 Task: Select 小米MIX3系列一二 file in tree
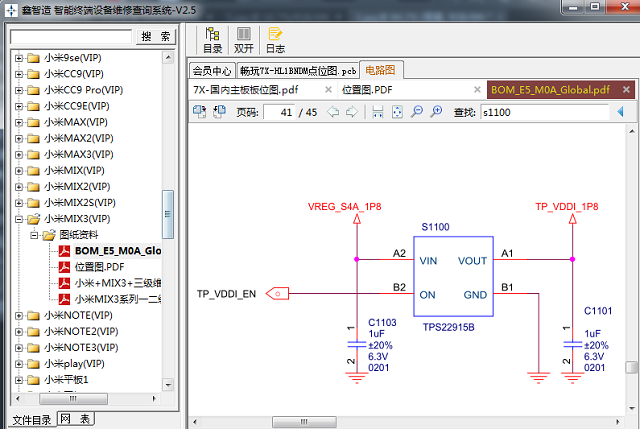(x=118, y=299)
